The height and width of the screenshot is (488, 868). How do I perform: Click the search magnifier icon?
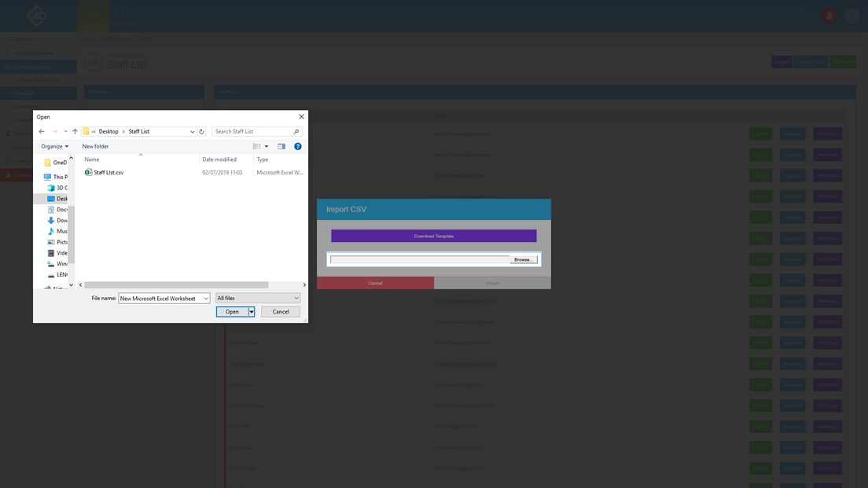[296, 132]
